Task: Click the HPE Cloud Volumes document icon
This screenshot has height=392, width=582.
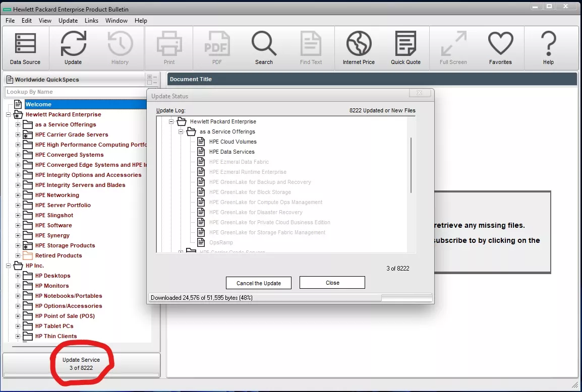Action: point(201,142)
